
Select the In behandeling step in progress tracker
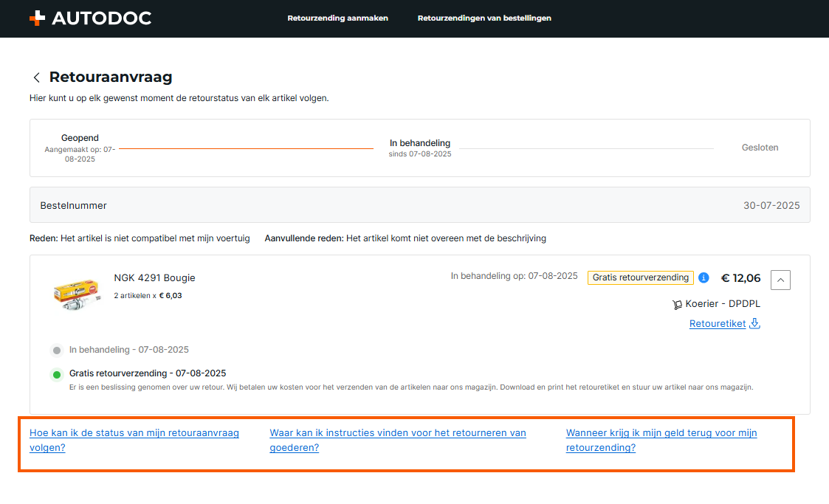[x=419, y=148]
